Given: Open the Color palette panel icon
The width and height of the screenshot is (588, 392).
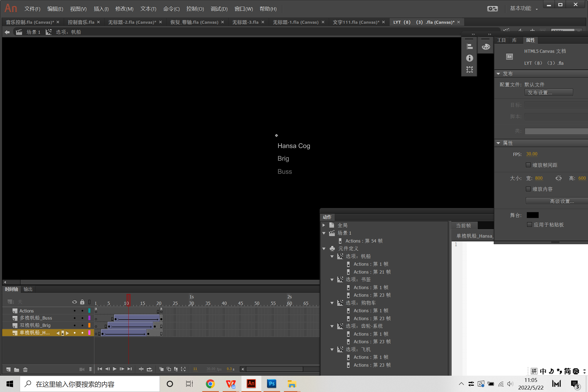Looking at the screenshot, I should (486, 47).
